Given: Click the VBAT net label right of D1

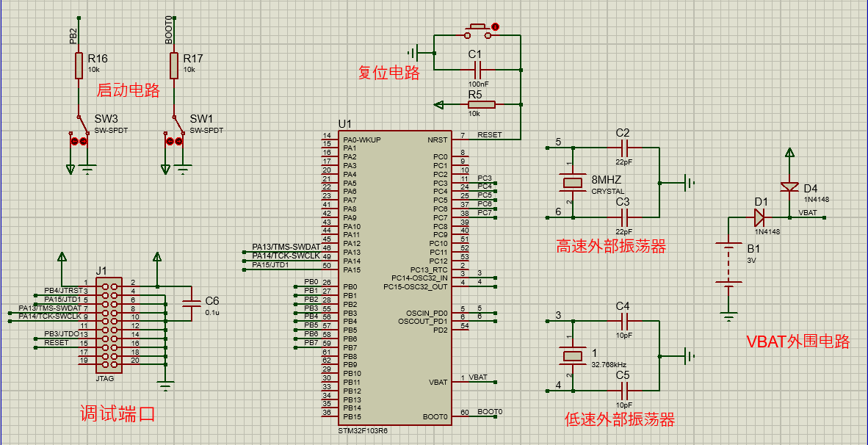Looking at the screenshot, I should (806, 212).
